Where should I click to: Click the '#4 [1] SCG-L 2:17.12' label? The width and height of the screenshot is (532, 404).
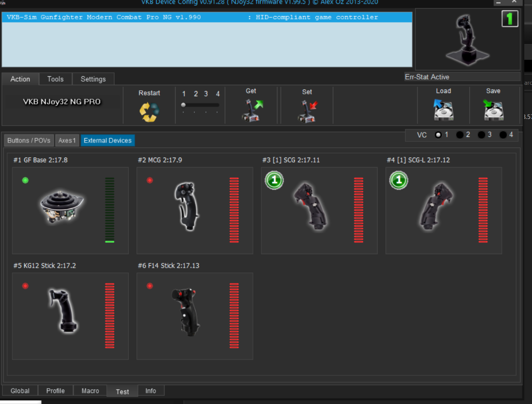(418, 160)
